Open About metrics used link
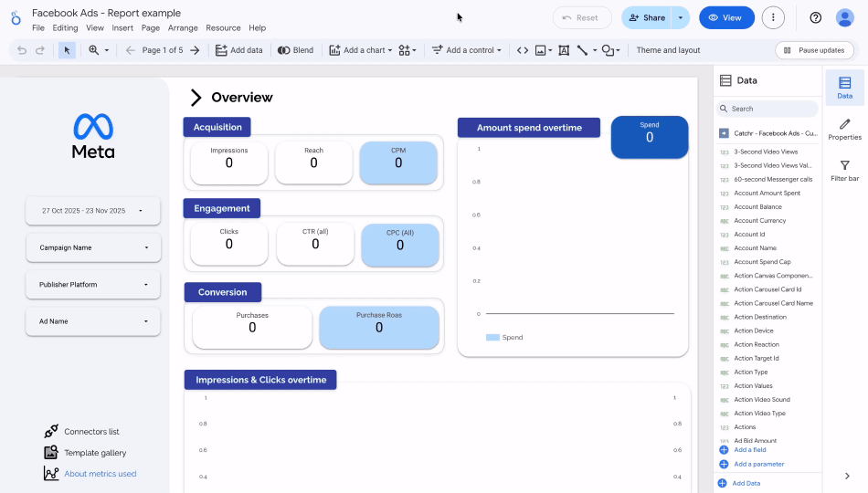Image resolution: width=868 pixels, height=493 pixels. coord(101,474)
